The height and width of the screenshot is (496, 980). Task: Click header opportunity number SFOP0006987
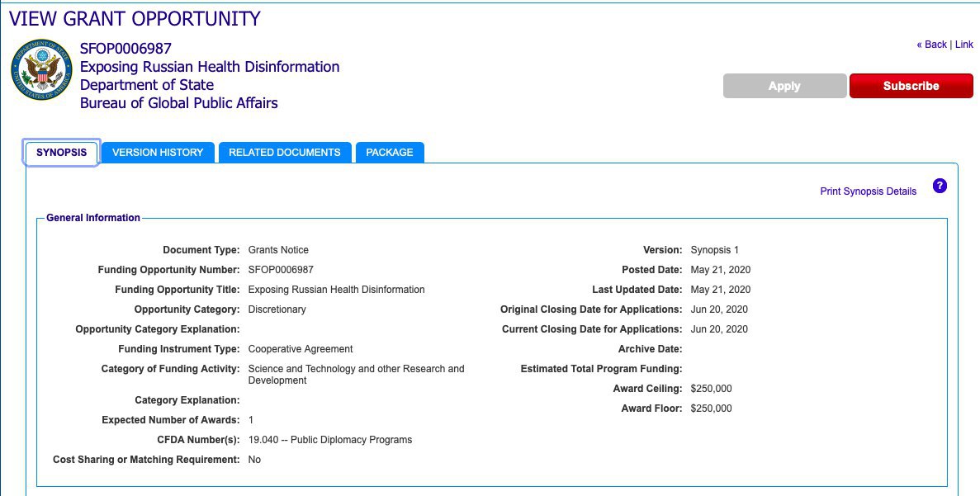click(125, 49)
